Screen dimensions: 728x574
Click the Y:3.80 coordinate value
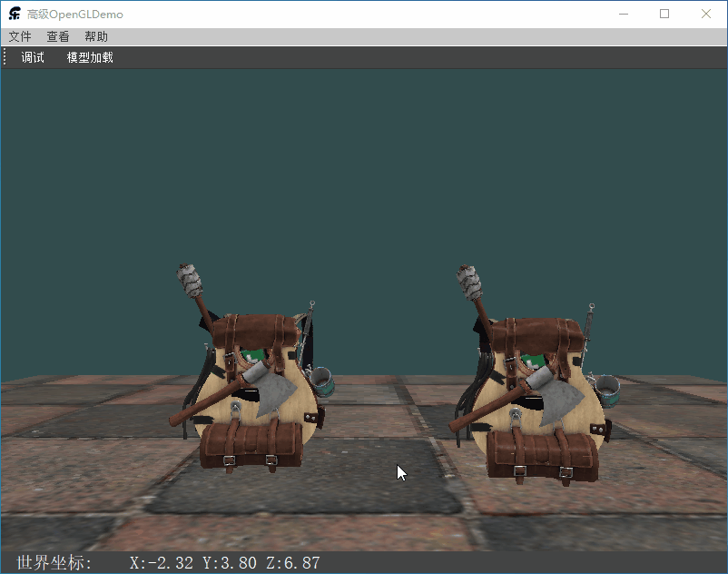[230, 563]
